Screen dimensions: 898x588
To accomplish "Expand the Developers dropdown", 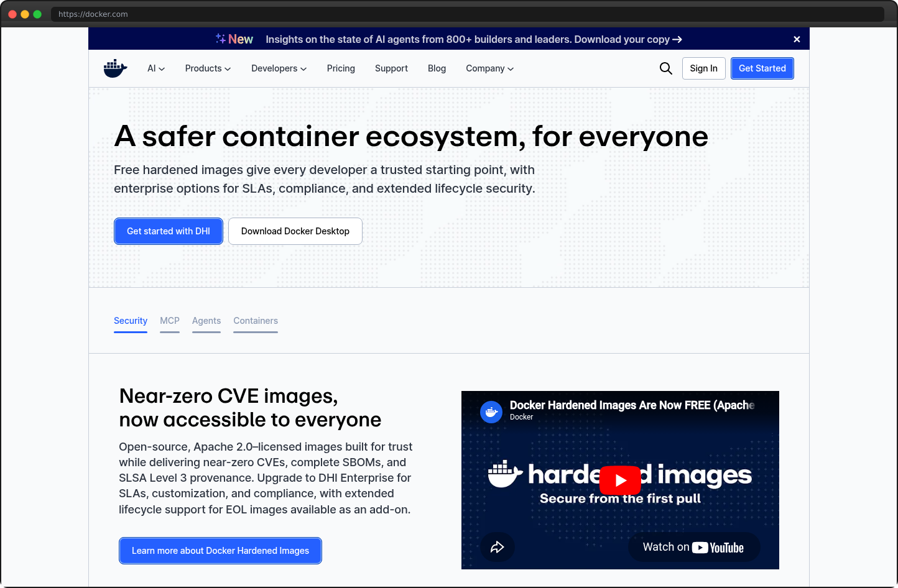I will pos(278,68).
